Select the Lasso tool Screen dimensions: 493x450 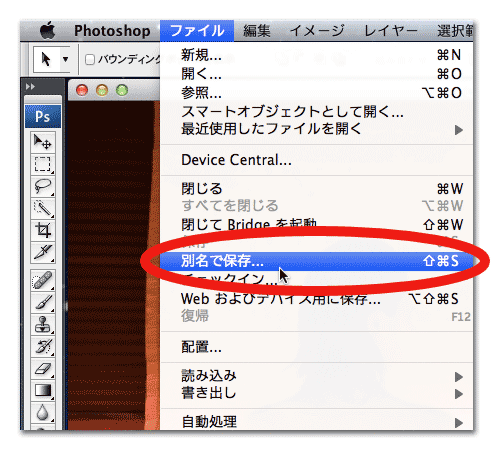click(x=43, y=187)
